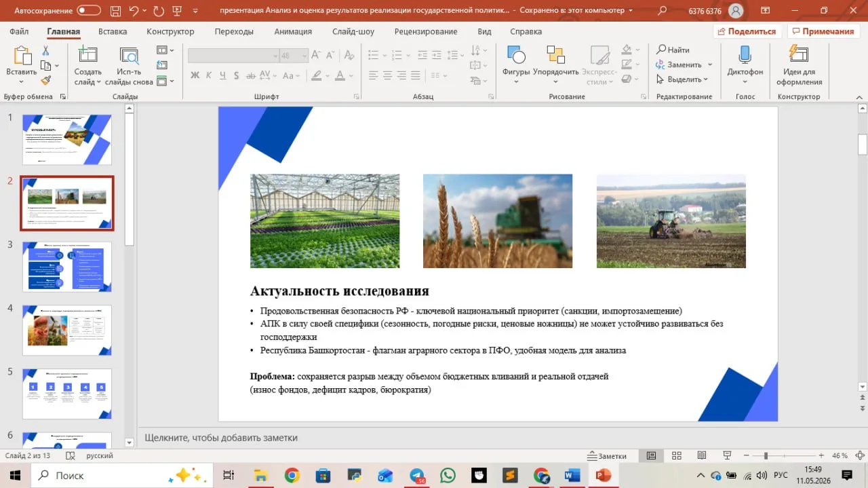Click the Shapes (Фигуры) icon
The width and height of the screenshot is (868, 488).
pyautogui.click(x=515, y=55)
